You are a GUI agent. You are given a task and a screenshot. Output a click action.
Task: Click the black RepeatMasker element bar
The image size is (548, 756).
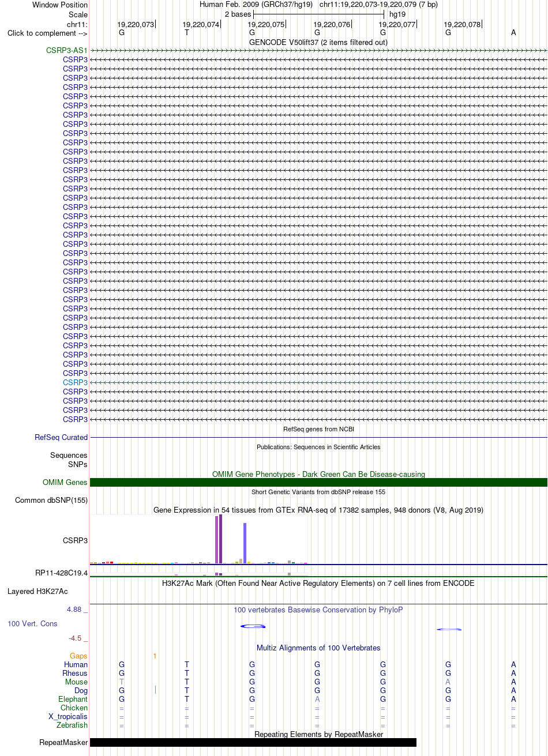click(253, 742)
